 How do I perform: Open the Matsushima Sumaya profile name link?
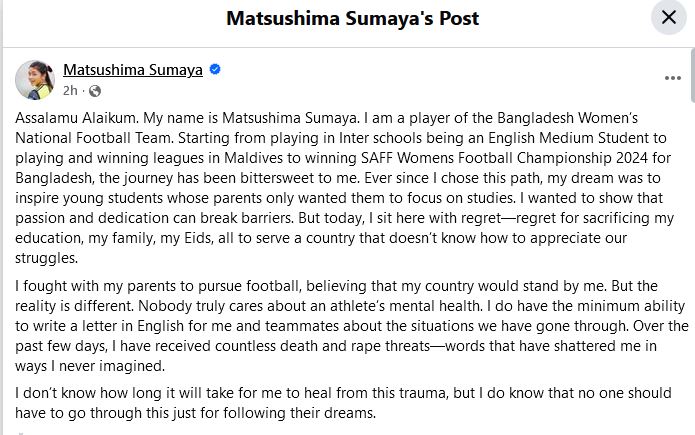point(133,70)
